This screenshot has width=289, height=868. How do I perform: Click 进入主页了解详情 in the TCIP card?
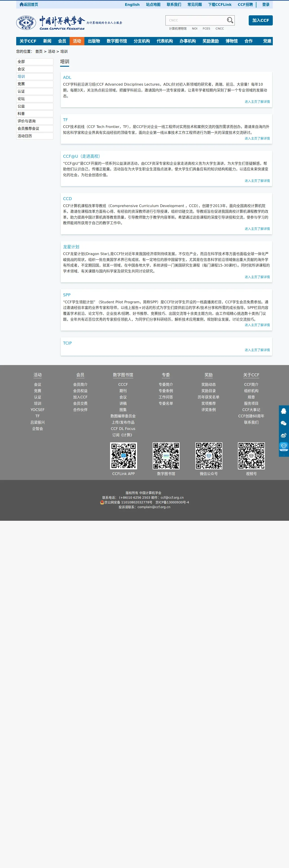pyautogui.click(x=257, y=350)
